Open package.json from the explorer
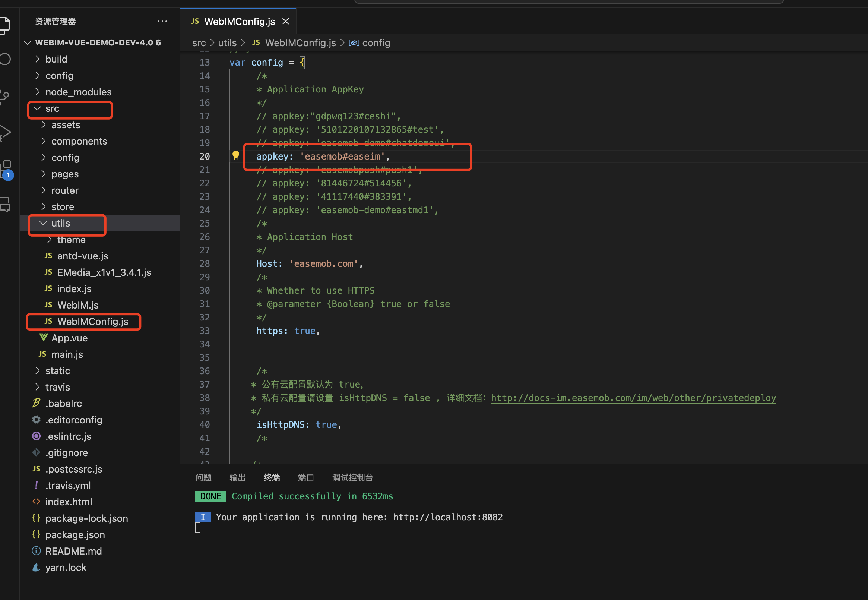Viewport: 868px width, 600px height. pos(75,534)
